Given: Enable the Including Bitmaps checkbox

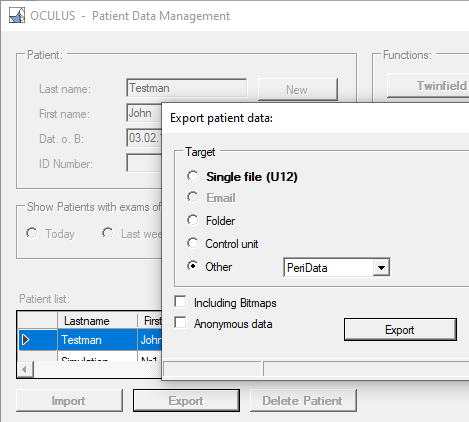Looking at the screenshot, I should (180, 302).
